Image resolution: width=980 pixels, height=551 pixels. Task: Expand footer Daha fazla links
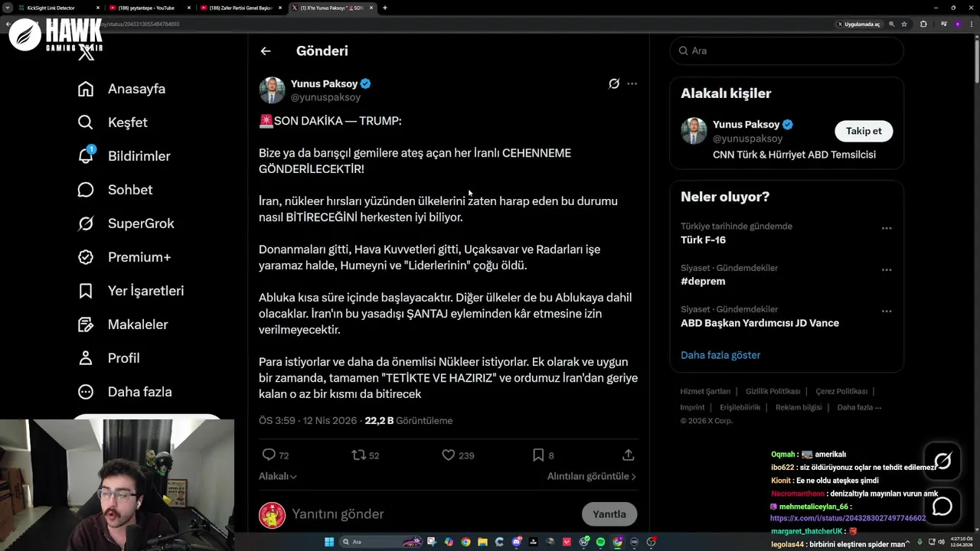click(x=859, y=407)
